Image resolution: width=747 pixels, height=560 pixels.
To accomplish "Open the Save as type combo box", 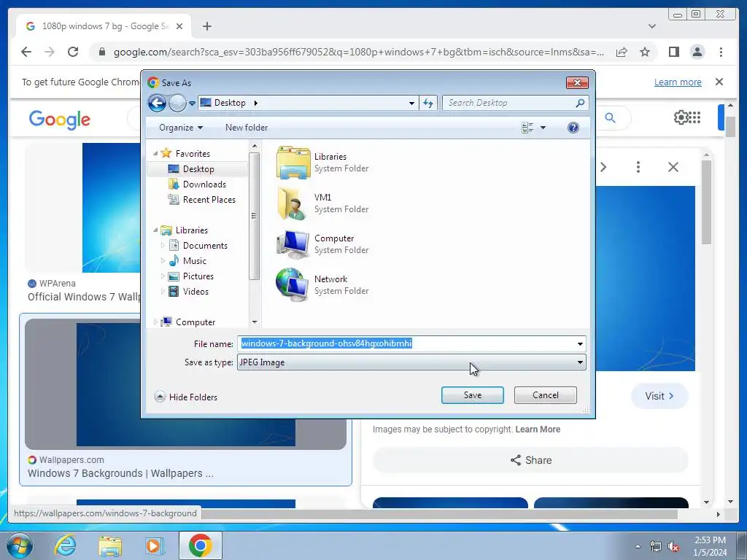I will [411, 362].
